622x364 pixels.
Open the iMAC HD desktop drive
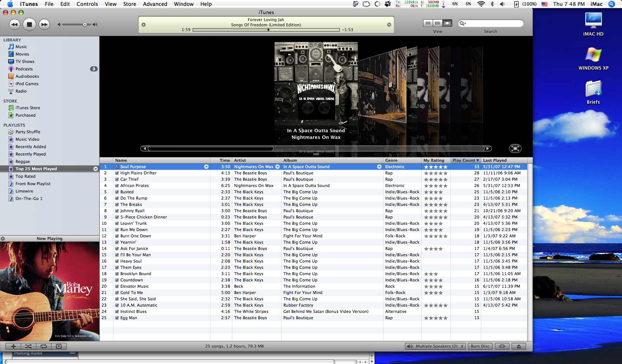coord(593,24)
